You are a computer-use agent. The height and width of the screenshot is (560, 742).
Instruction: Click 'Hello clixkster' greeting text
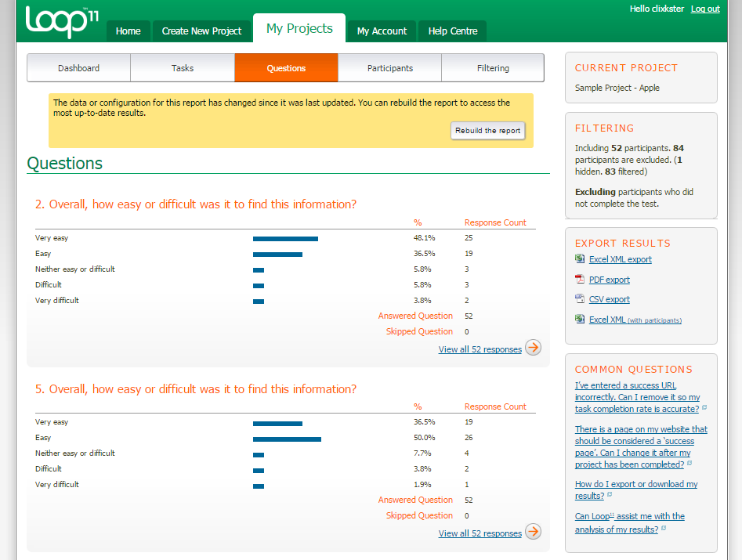coord(657,9)
